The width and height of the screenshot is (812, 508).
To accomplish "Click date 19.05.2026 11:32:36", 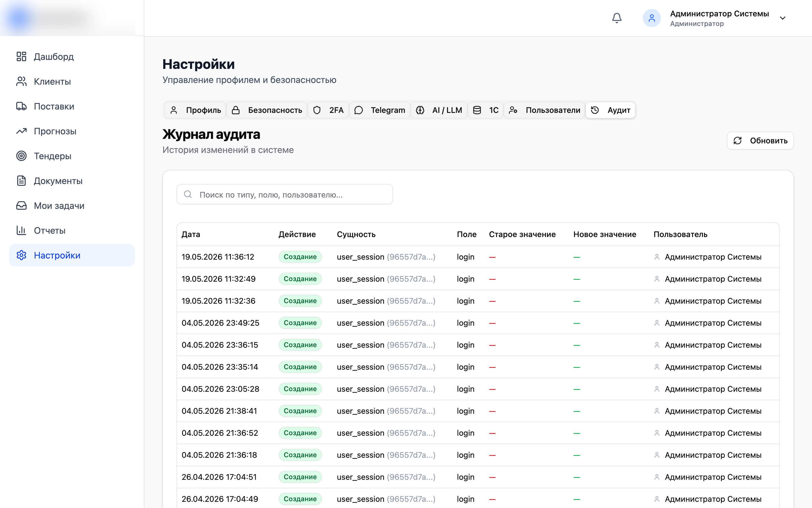I will pyautogui.click(x=219, y=301).
